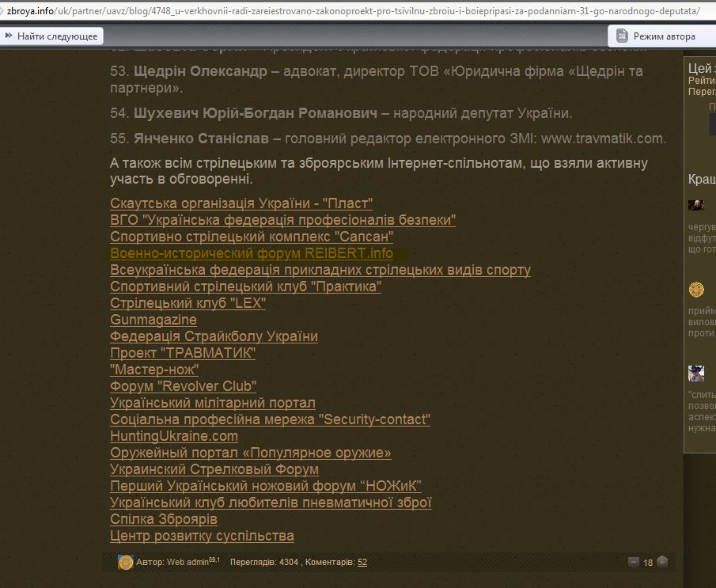Click author name 'Web admin'
Screen dimensions: 716x588
click(188, 563)
